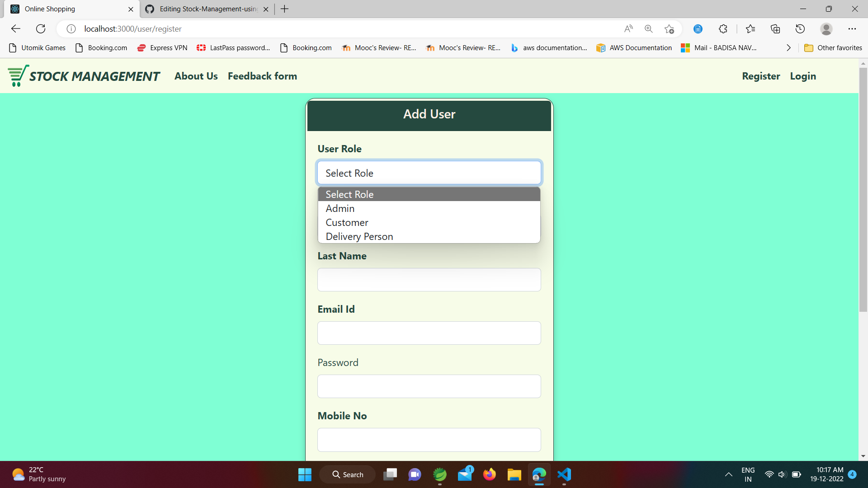Viewport: 868px width, 488px height.
Task: Open the browser zoom magnifier icon
Action: [649, 29]
